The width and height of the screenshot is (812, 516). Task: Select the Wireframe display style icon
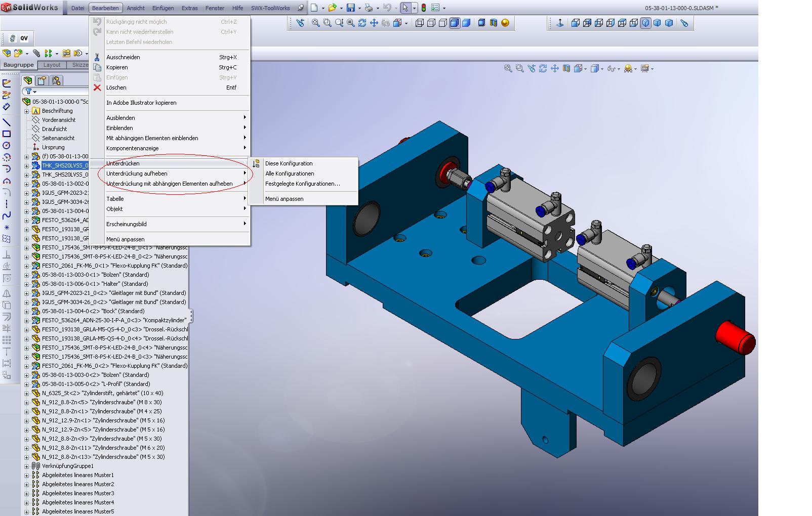420,23
